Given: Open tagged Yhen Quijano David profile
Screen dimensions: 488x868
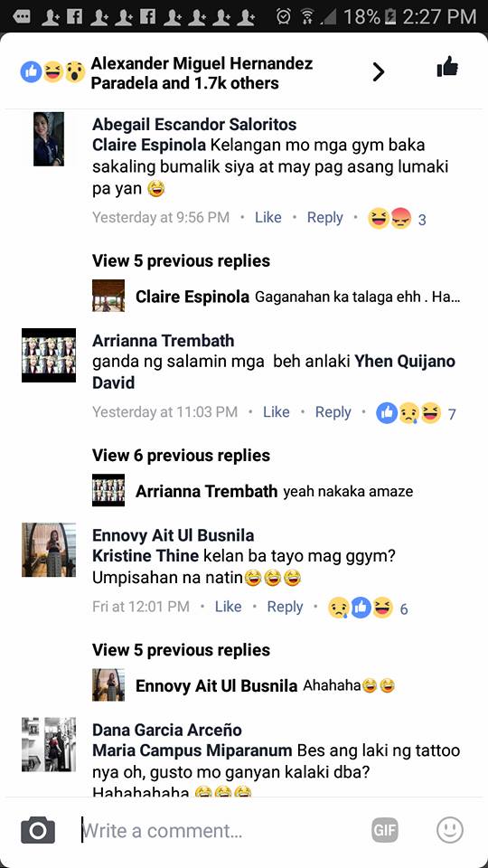Looking at the screenshot, I should [274, 372].
